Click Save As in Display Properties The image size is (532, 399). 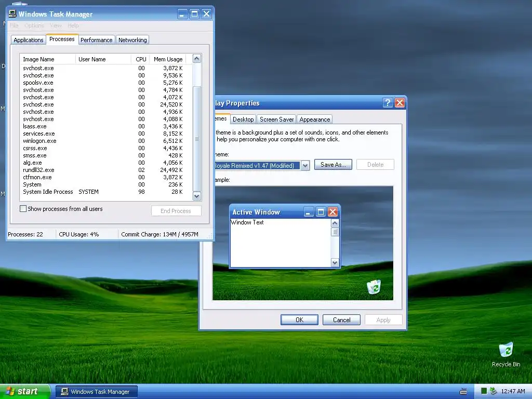(x=333, y=165)
